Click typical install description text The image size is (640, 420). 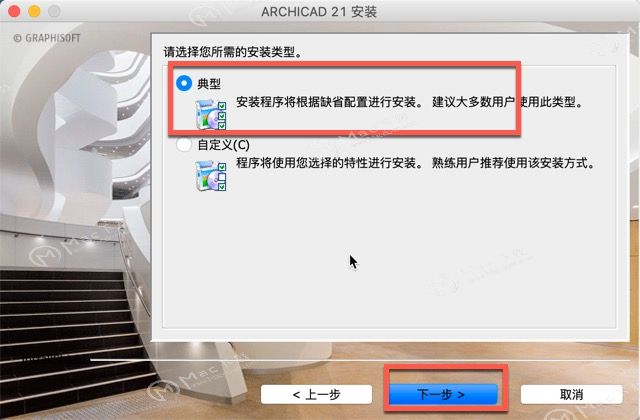click(409, 102)
